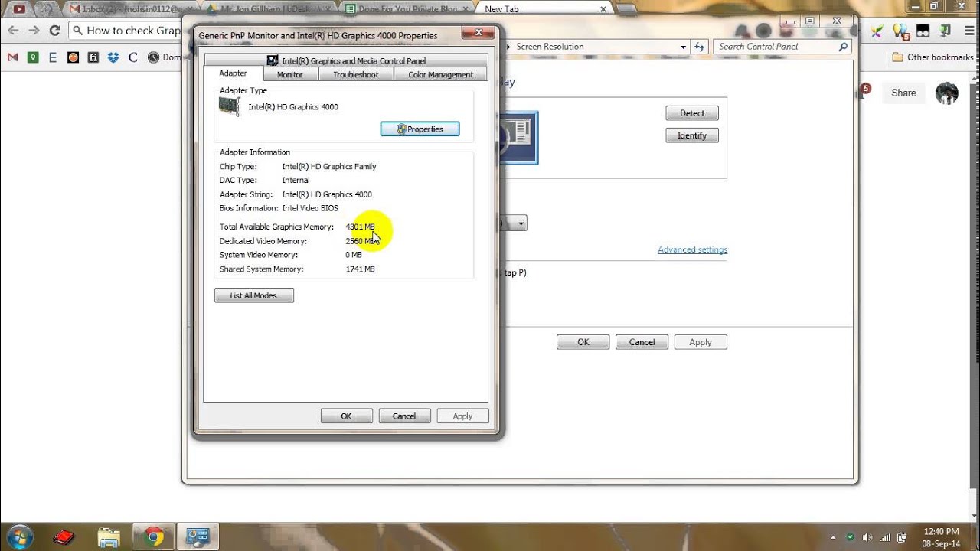
Task: Click the refresh button beside the address bar
Action: 699,47
